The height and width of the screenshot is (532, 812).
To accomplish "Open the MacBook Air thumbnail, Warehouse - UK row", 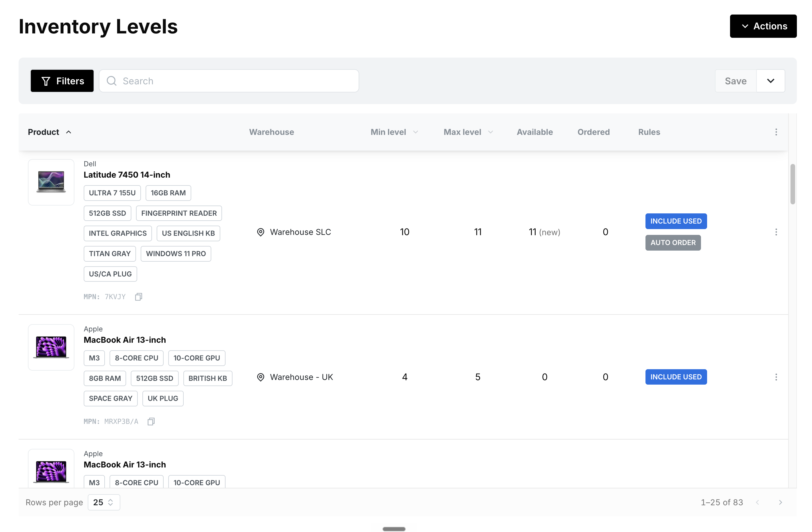I will 51,347.
